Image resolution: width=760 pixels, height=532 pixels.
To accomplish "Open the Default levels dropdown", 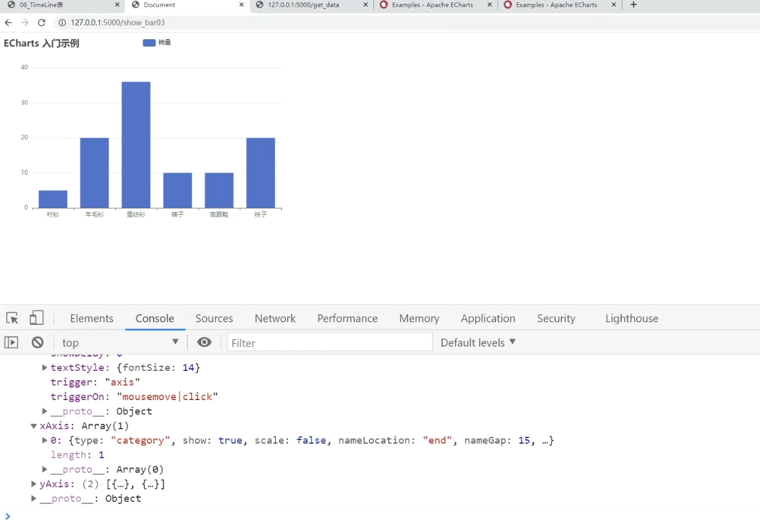I will coord(478,342).
